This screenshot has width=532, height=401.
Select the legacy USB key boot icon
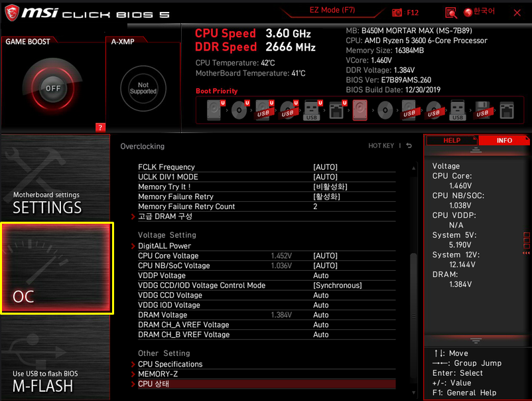457,110
